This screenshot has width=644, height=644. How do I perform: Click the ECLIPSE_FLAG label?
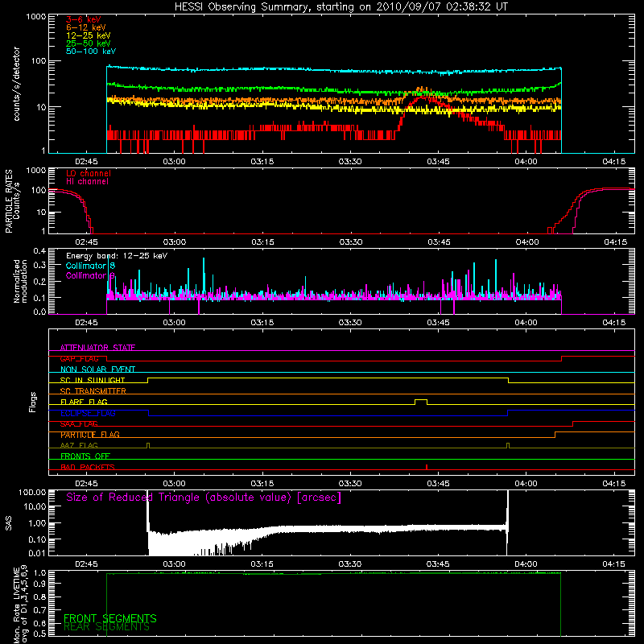coord(88,413)
